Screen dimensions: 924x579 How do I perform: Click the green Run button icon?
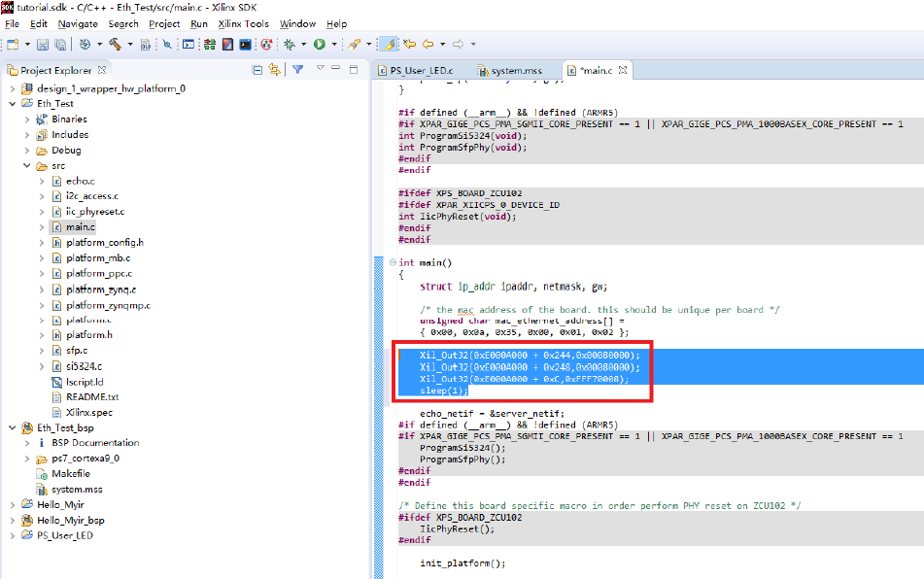click(320, 44)
